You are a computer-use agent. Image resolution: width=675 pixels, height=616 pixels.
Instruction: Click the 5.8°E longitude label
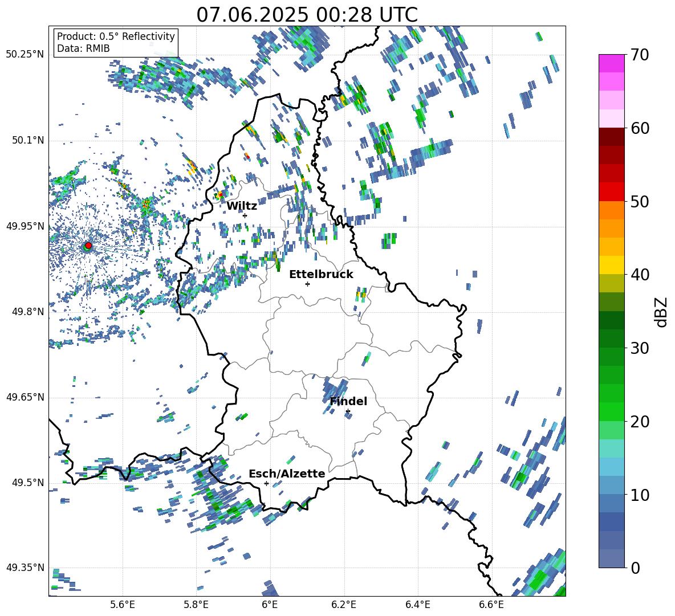(196, 605)
